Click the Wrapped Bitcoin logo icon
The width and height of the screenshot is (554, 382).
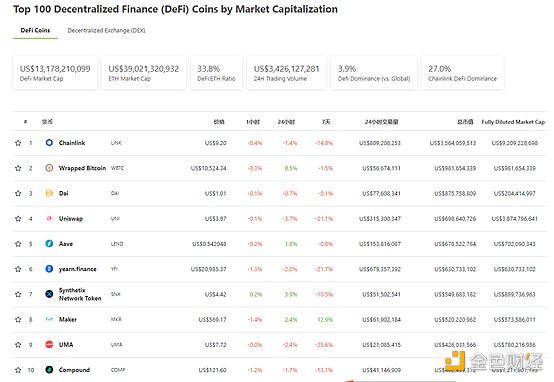point(49,168)
